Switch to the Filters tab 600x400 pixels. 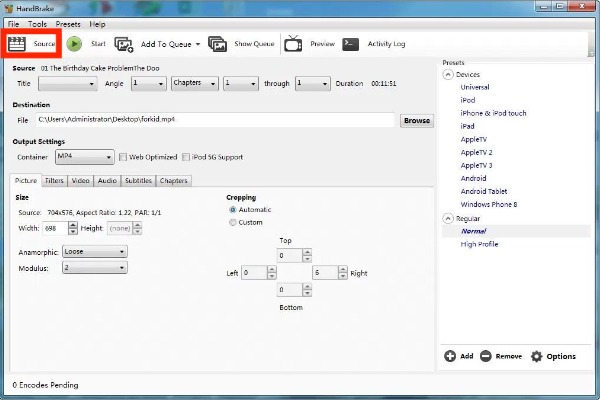coord(54,181)
